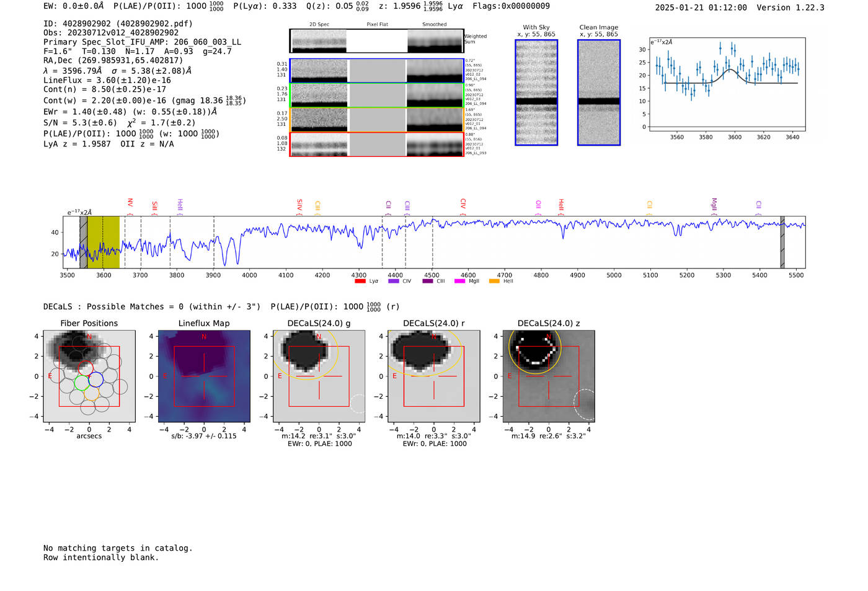868x591 pixels.
Task: Select the DECaLS(24.0) r cutout
Action: pyautogui.click(x=433, y=376)
